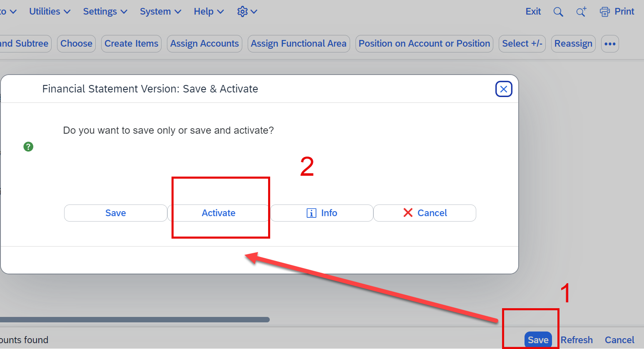Click the Info button in dialog

click(322, 213)
